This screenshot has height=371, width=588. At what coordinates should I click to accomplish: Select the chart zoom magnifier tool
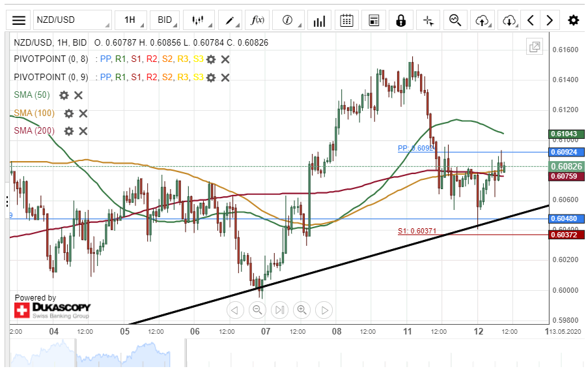455,20
